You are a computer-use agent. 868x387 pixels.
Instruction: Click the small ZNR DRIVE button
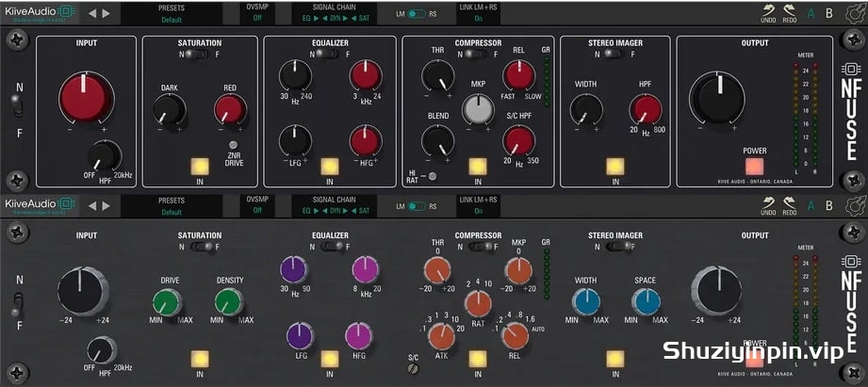coord(234,145)
